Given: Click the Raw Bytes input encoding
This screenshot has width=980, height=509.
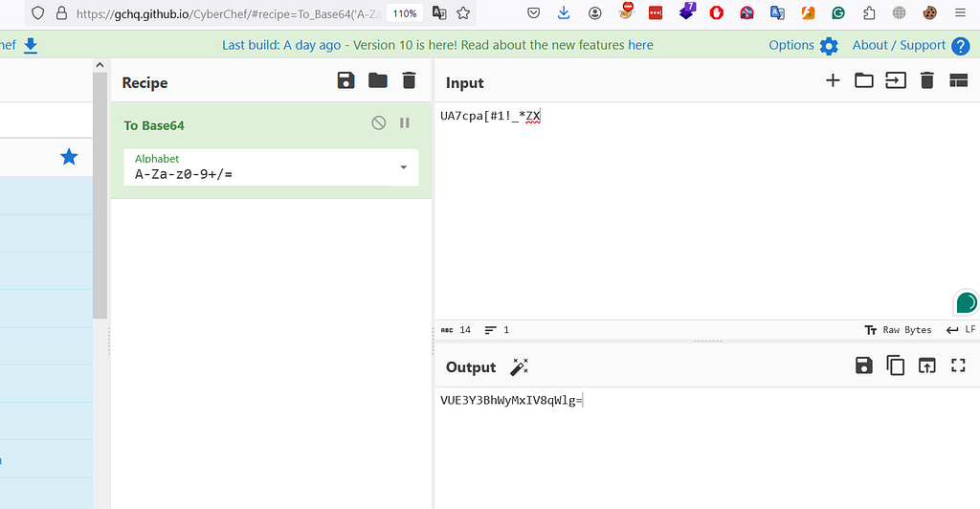Looking at the screenshot, I should [898, 330].
